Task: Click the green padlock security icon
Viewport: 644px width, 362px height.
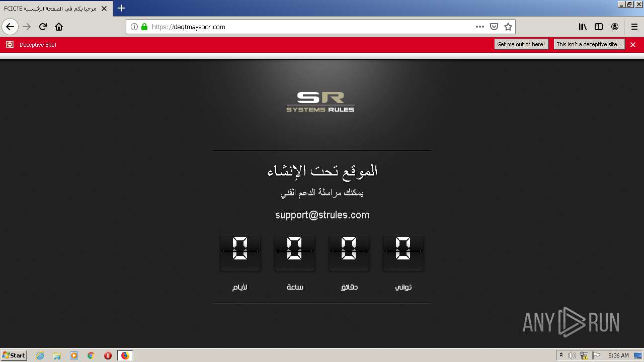Action: coord(144,27)
